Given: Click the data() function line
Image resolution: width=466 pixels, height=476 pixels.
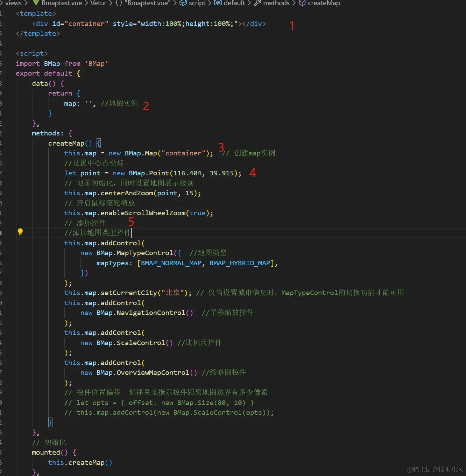Looking at the screenshot, I should click(x=48, y=84).
